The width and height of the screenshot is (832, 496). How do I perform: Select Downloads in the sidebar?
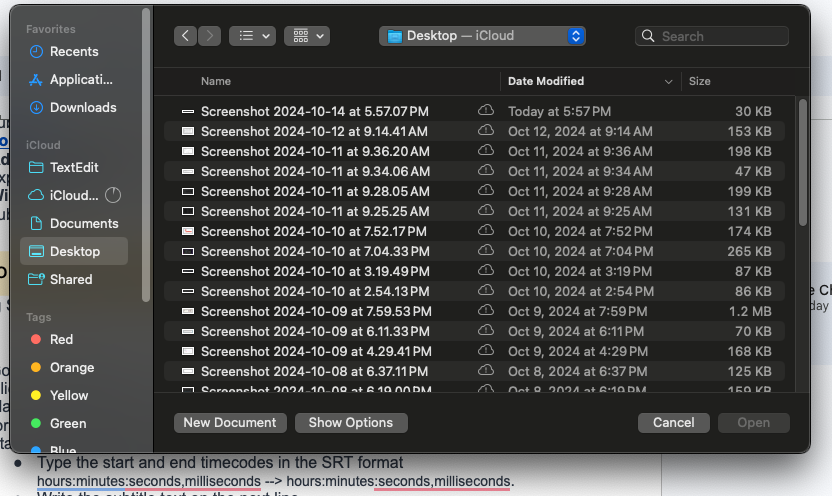74,108
